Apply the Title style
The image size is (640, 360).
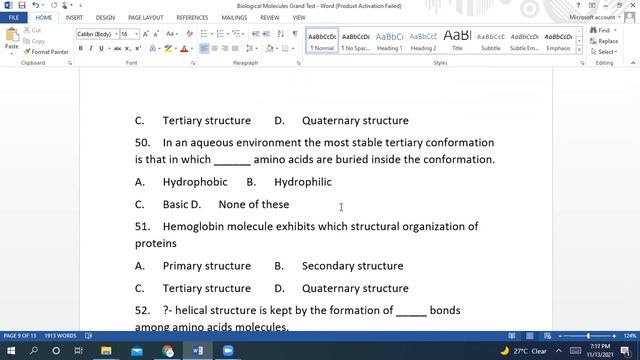(457, 41)
